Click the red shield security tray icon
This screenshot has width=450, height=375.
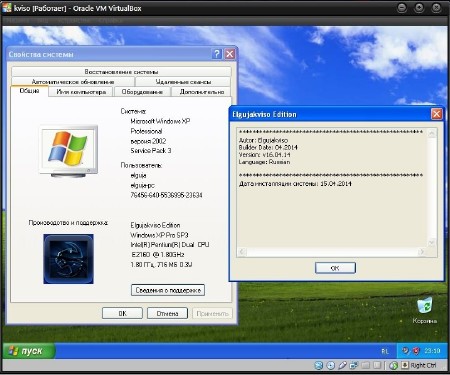click(416, 351)
